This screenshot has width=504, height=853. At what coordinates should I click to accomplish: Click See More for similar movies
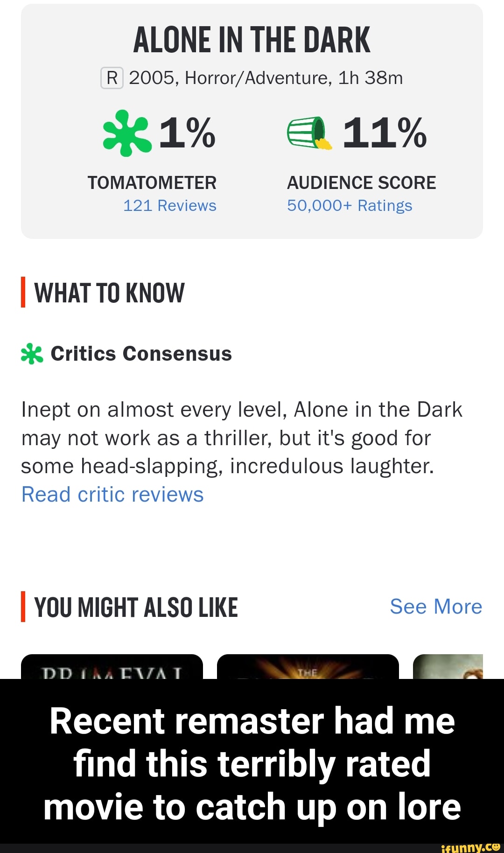click(436, 607)
